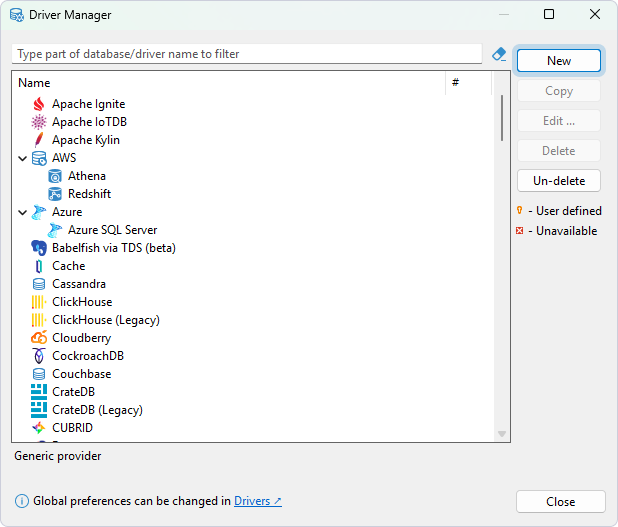
Task: Click the Cassandra database icon
Action: click(39, 284)
